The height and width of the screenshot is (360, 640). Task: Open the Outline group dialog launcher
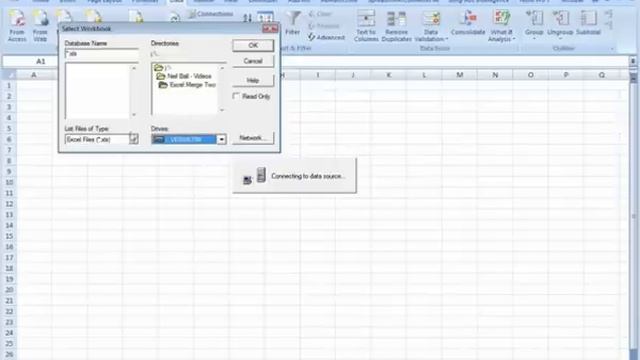pyautogui.click(x=612, y=49)
